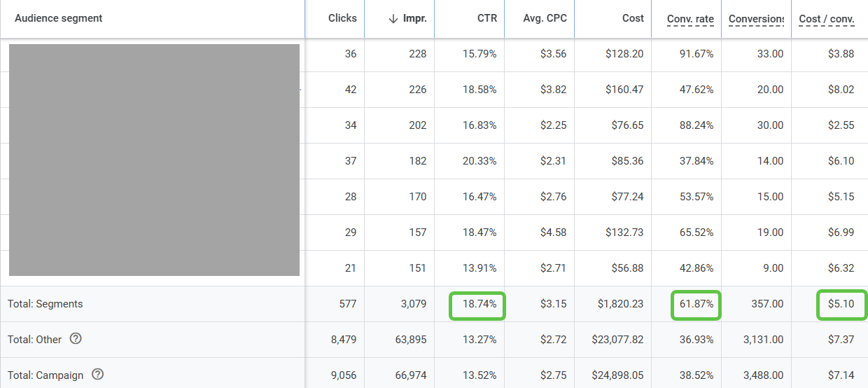The image size is (868, 388).
Task: Select the highlighted 18.74% CTR total
Action: 479,305
